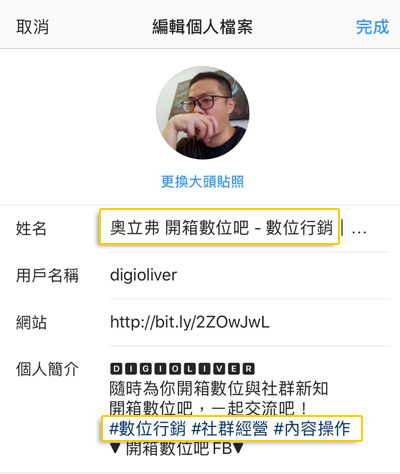Select the DIGIOLIVER boxed-letter bio line
400x474 pixels.
pos(182,369)
